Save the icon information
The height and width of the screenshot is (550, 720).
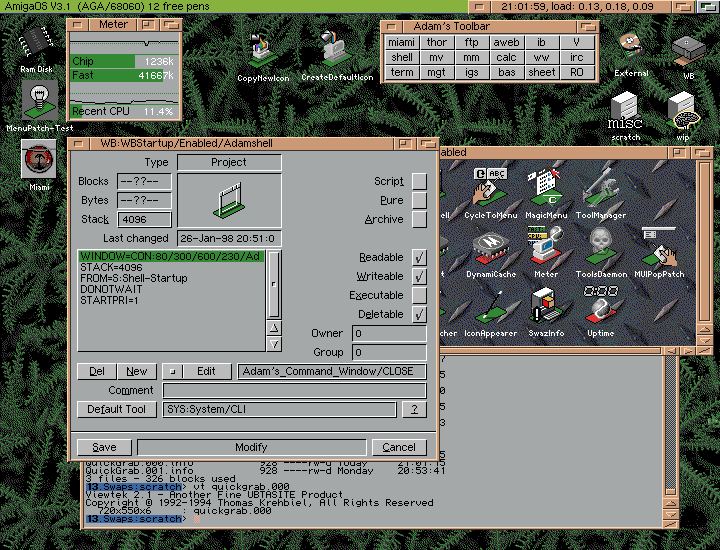coord(104,447)
